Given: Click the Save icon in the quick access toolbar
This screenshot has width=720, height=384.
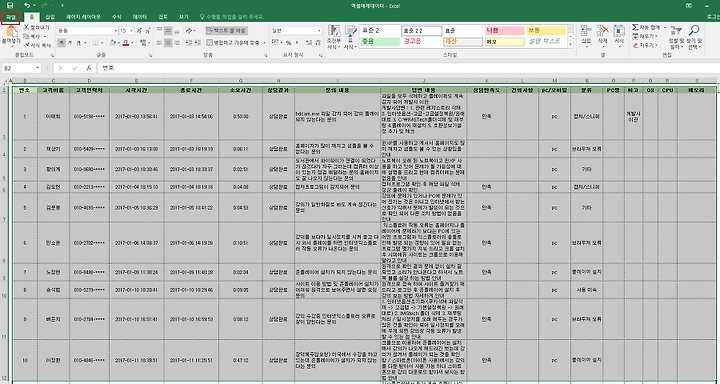Looking at the screenshot, I should click(x=10, y=6).
